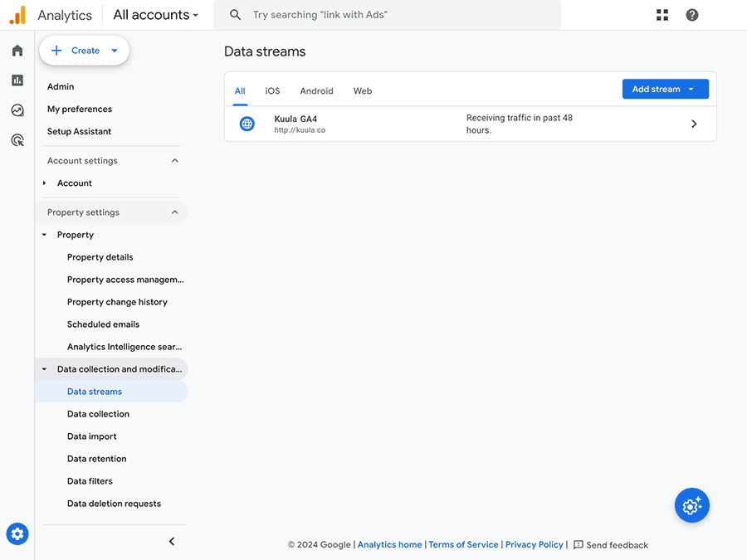Open the Analytics Intelligence floating gear button
Screen dimensions: 747x560
pos(691,505)
